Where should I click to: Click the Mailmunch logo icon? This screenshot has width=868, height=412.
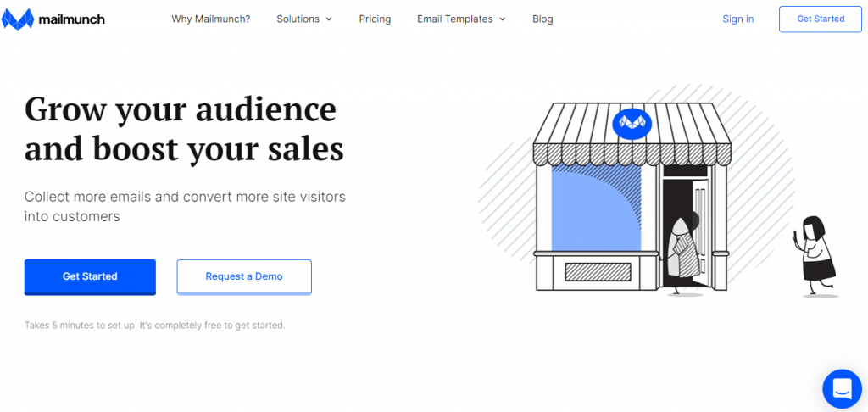tap(18, 19)
